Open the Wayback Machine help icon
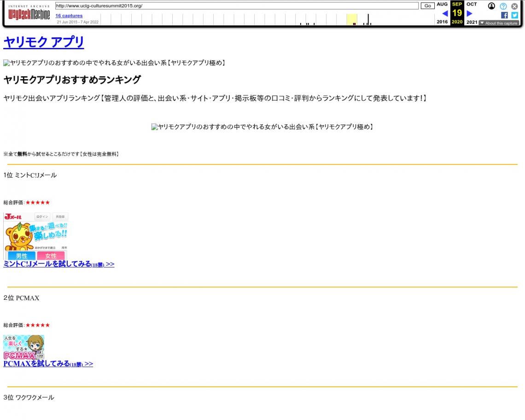This screenshot has width=525, height=420. [503, 6]
